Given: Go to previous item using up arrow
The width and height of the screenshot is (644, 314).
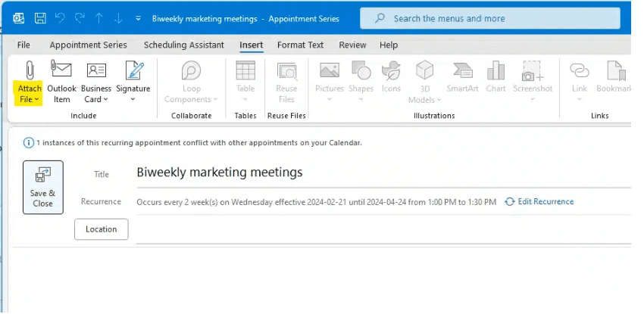Looking at the screenshot, I should pyautogui.click(x=99, y=17).
